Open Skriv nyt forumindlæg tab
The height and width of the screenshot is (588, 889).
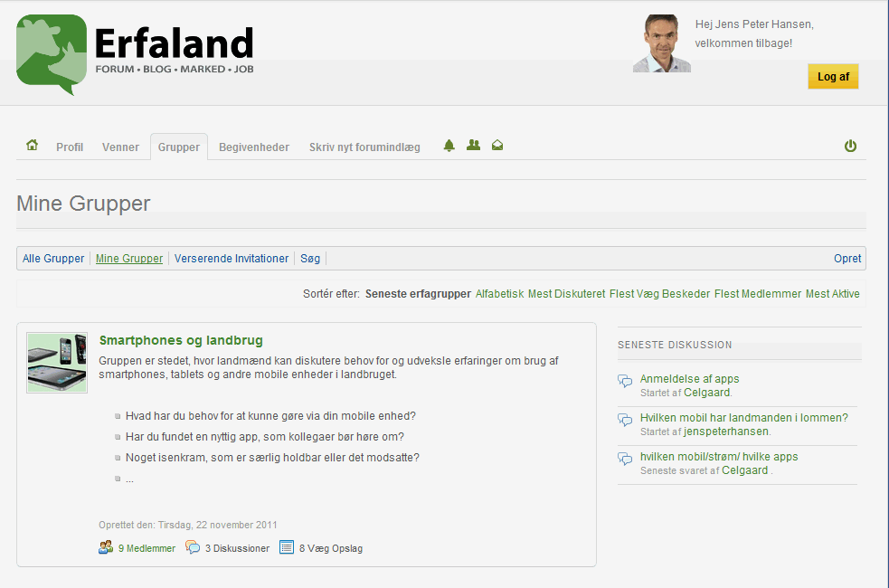[x=364, y=147]
